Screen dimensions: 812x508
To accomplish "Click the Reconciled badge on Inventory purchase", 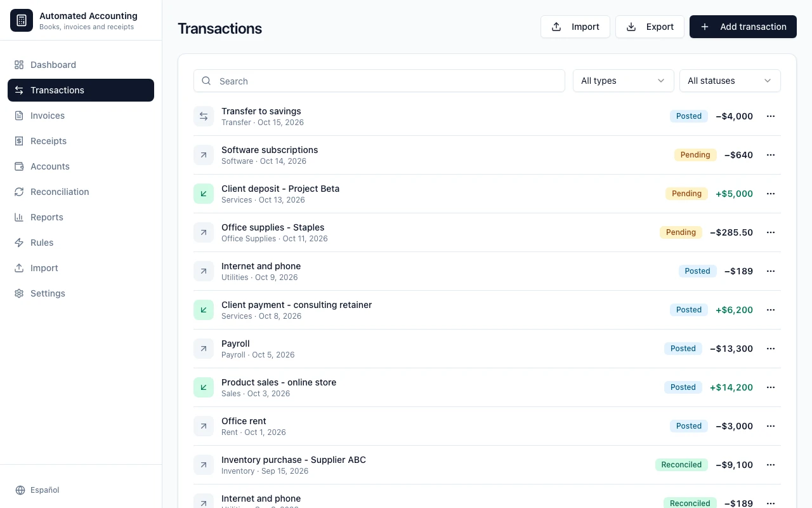I will coord(681,465).
